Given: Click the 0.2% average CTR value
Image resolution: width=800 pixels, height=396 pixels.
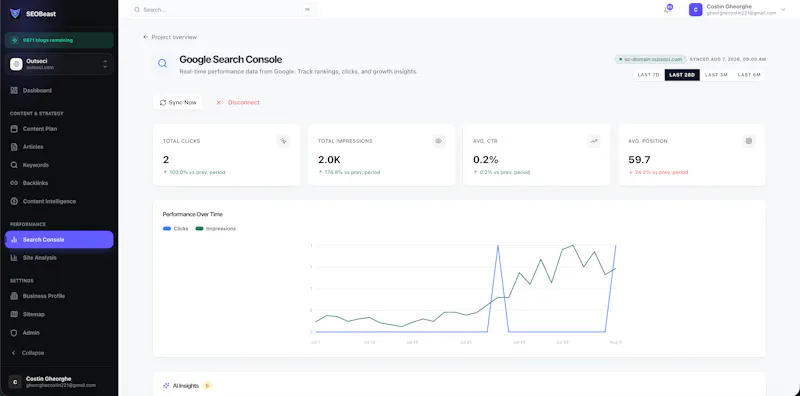Looking at the screenshot, I should click(x=486, y=159).
